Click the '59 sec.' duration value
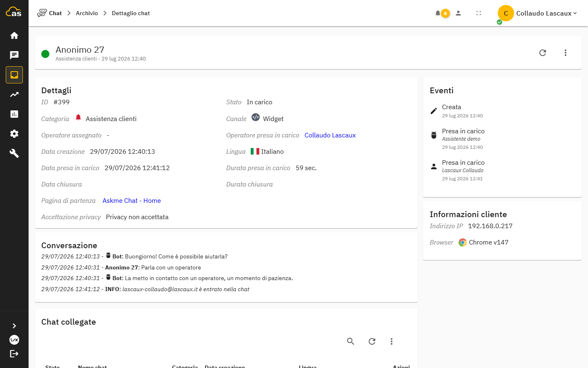 [306, 168]
